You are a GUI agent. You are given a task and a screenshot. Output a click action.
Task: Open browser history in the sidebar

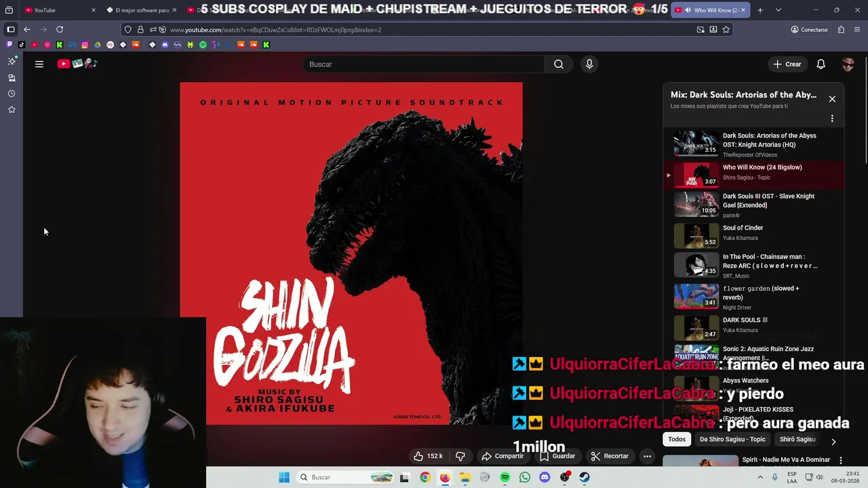[x=12, y=94]
